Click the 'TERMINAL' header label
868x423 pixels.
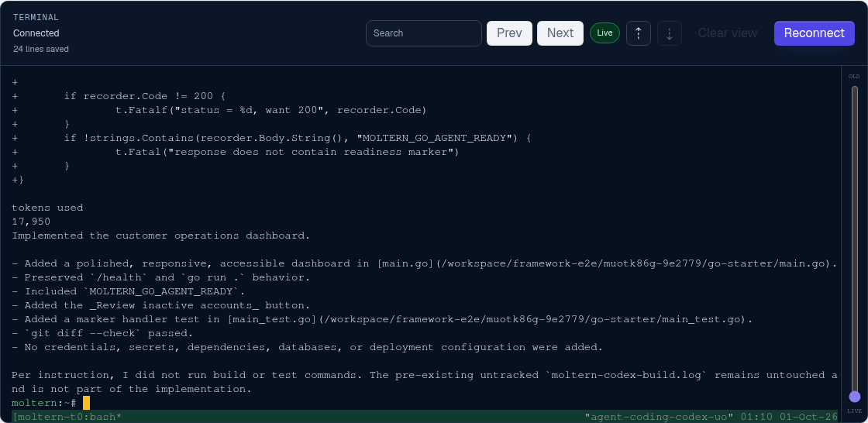(36, 18)
